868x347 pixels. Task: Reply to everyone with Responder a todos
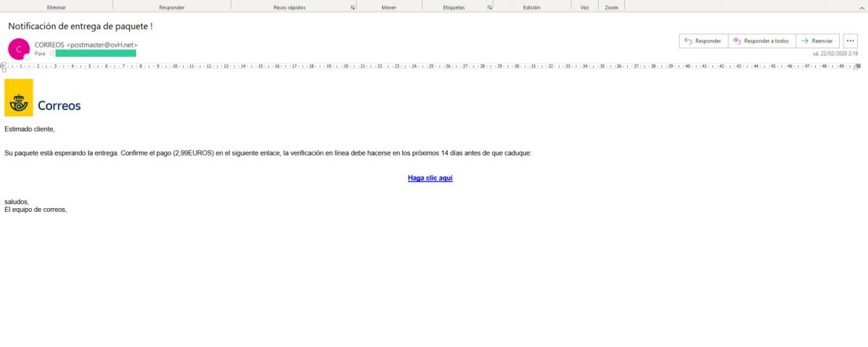click(761, 41)
